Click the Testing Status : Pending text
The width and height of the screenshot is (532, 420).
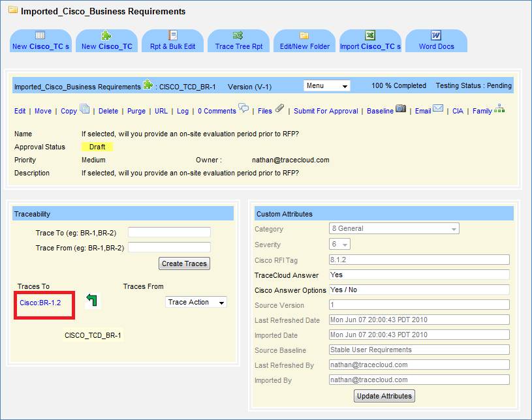point(474,85)
